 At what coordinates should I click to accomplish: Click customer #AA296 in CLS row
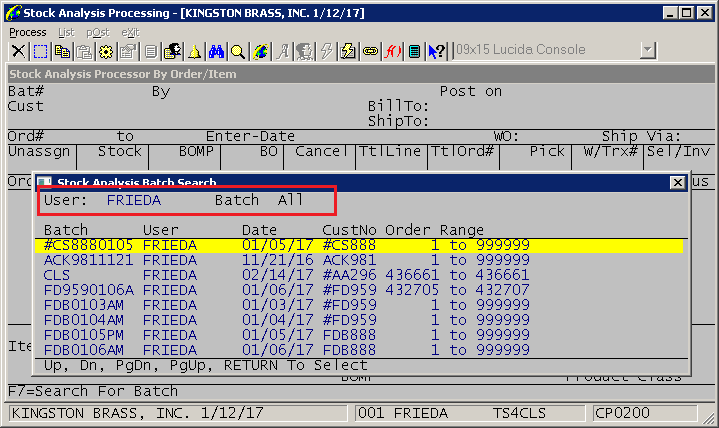click(349, 275)
